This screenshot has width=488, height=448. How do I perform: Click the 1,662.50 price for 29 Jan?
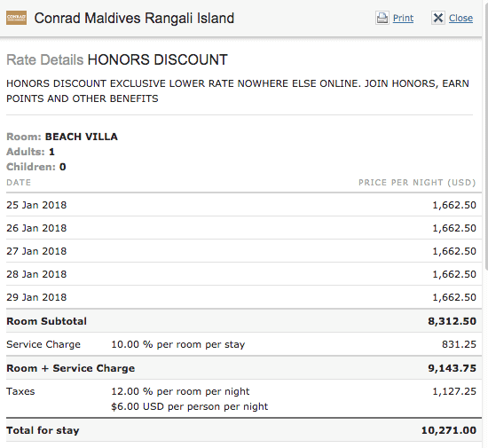pyautogui.click(x=454, y=297)
